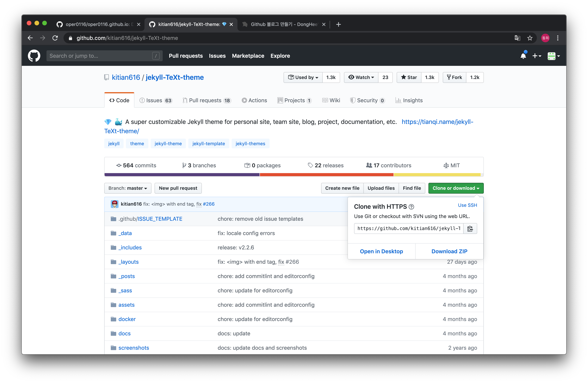
Task: Click the yellow language bar segment
Action: tap(437, 175)
